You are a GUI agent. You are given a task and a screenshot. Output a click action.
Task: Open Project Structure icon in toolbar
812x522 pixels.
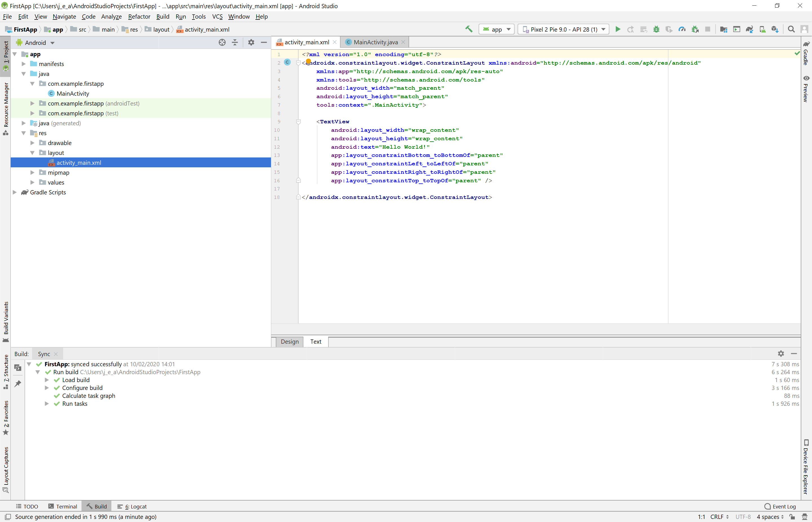pos(724,29)
